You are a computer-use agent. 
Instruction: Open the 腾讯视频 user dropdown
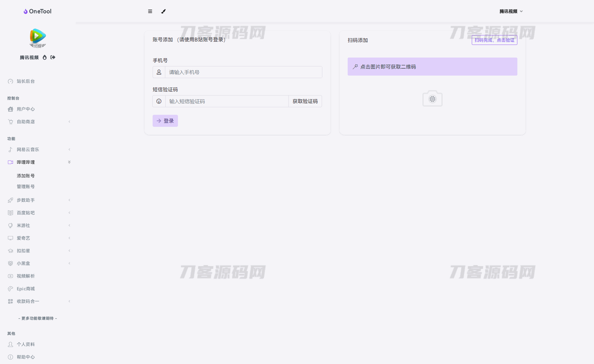511,11
